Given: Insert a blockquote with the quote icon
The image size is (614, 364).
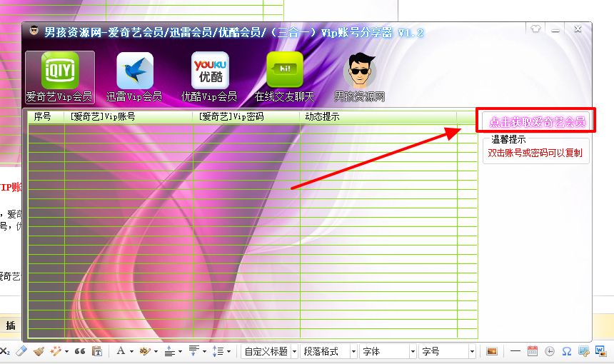Looking at the screenshot, I should tap(80, 351).
